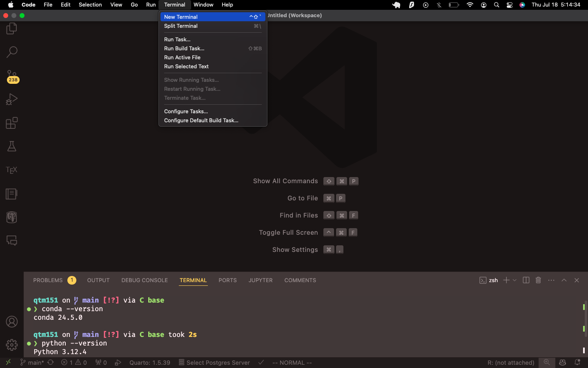Image resolution: width=588 pixels, height=368 pixels.
Task: Open the Testing flask icon
Action: pyautogui.click(x=12, y=146)
